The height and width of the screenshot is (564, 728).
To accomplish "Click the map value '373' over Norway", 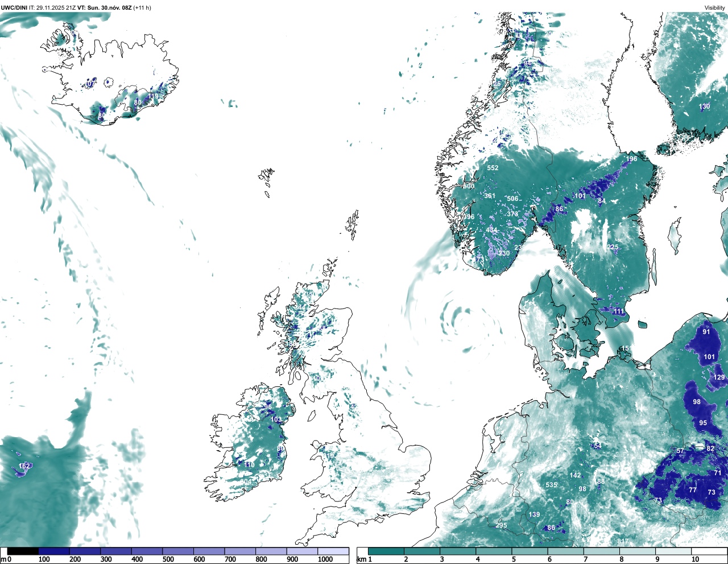I will (513, 215).
